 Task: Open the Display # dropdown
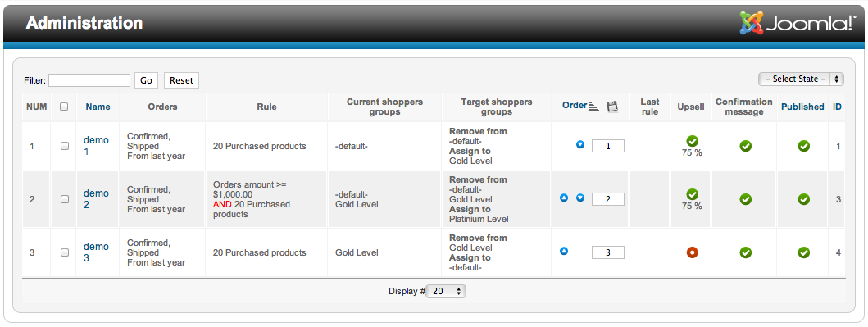point(446,291)
